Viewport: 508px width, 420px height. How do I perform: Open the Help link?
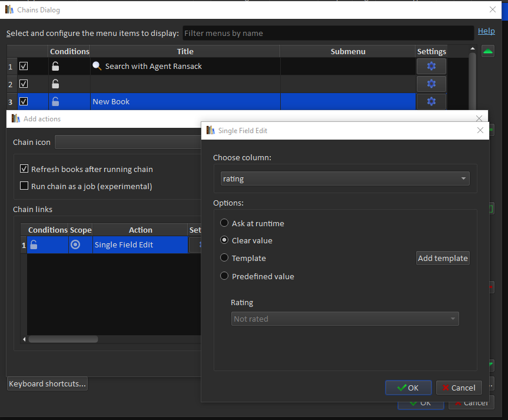tap(486, 31)
